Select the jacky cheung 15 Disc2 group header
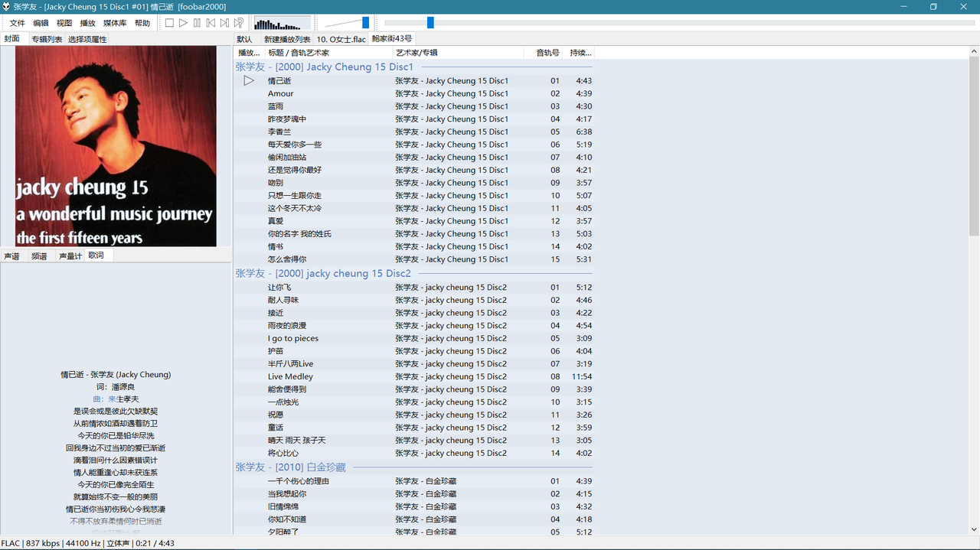980x550 pixels. coord(413,273)
